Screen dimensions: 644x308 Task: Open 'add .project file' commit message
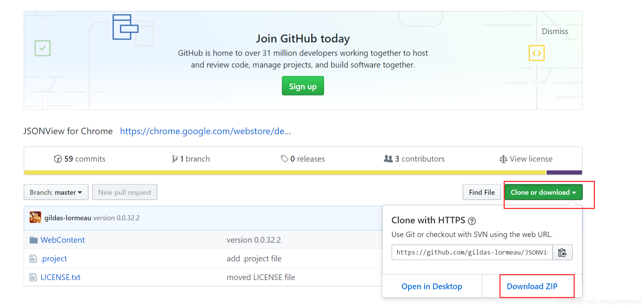pos(254,259)
